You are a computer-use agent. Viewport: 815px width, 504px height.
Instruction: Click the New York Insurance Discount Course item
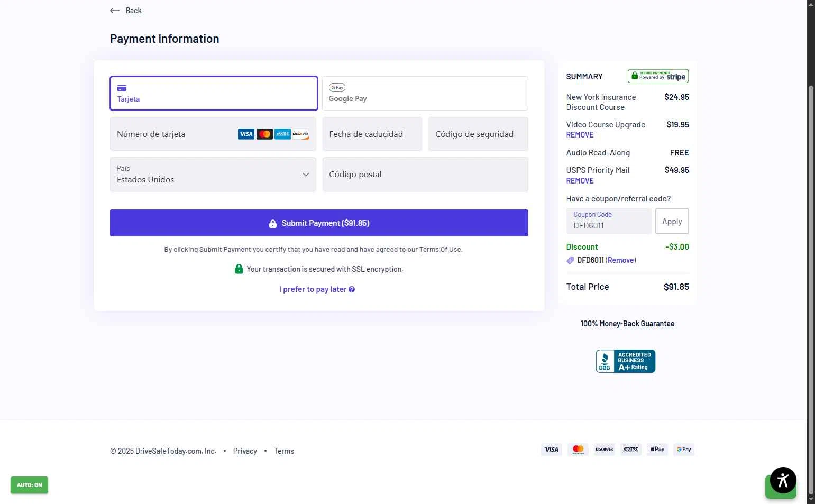point(601,102)
